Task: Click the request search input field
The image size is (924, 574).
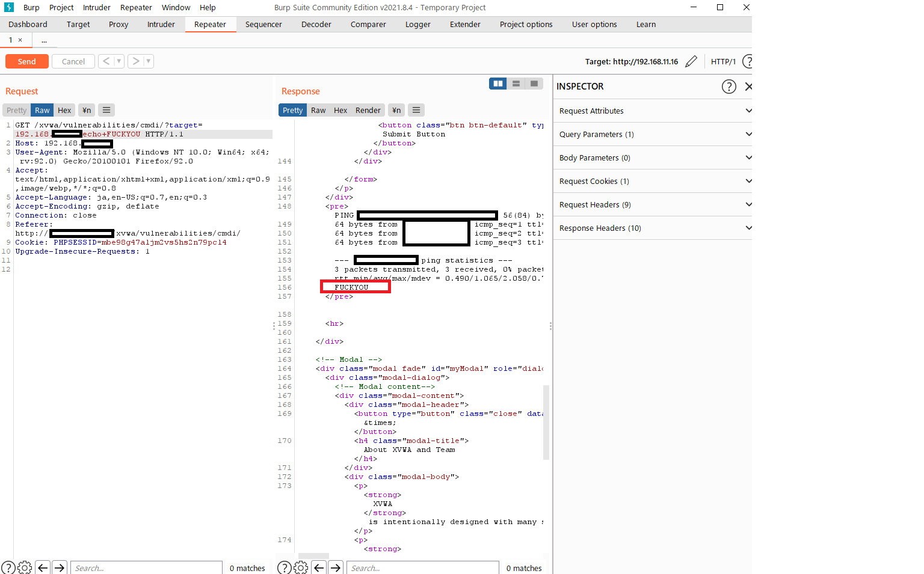Action: (x=147, y=567)
